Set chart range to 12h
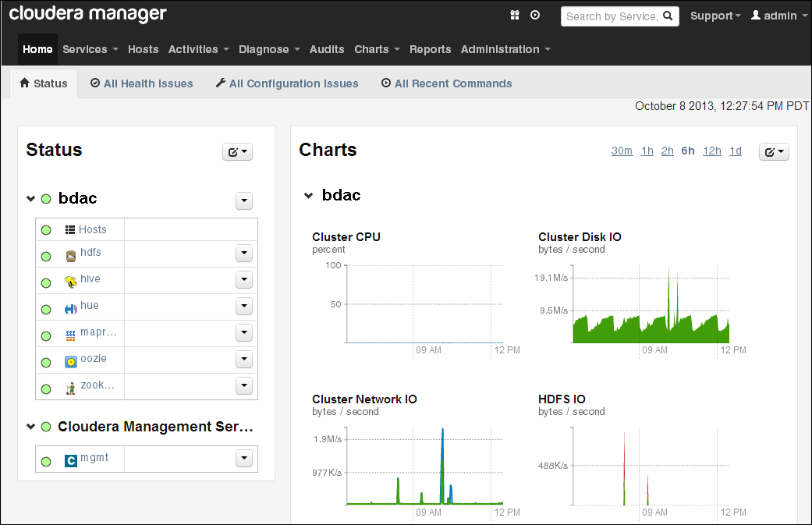 (x=712, y=151)
